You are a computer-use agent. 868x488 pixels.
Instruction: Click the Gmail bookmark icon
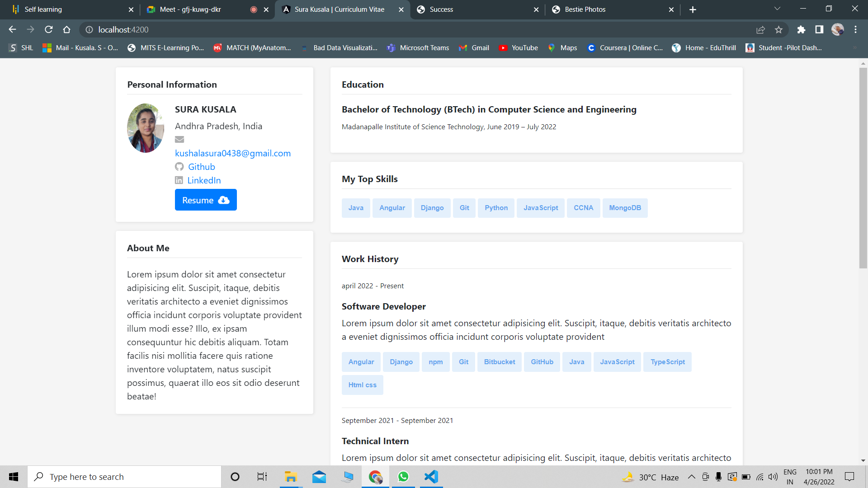click(x=463, y=47)
